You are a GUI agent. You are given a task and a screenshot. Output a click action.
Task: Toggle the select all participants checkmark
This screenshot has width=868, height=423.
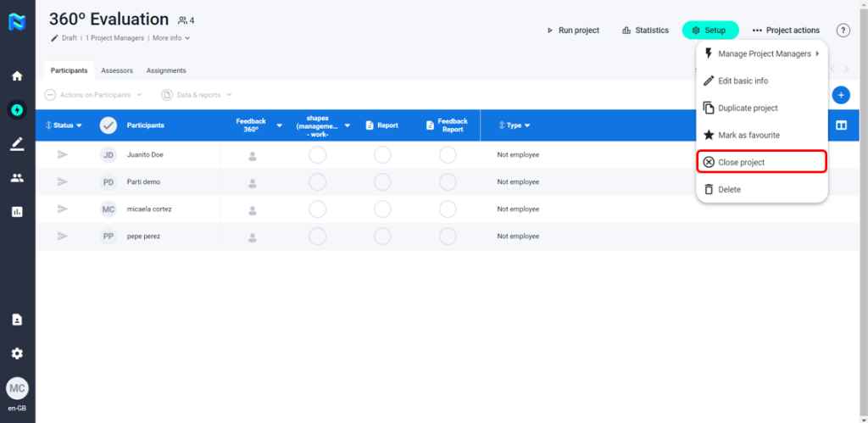(108, 125)
